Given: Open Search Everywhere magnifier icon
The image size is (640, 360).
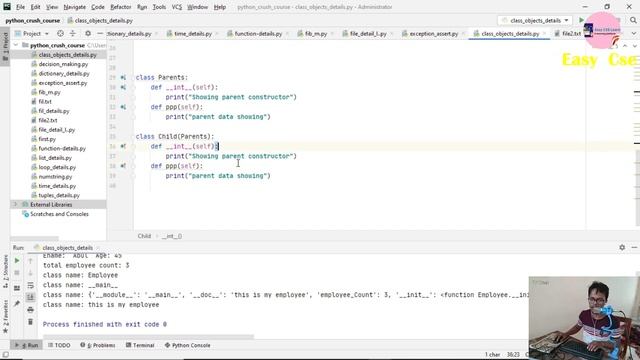Looking at the screenshot, I should pyautogui.click(x=633, y=20).
